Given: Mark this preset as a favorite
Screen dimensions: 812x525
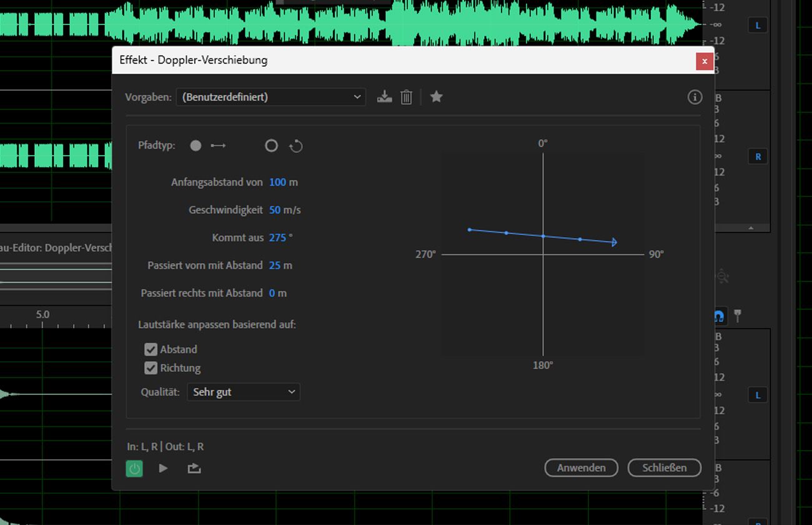Looking at the screenshot, I should point(436,97).
